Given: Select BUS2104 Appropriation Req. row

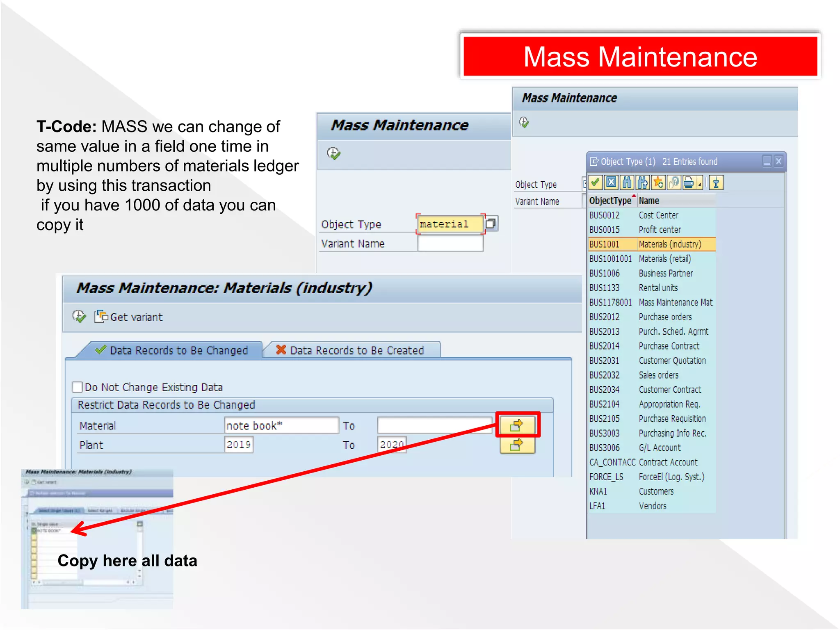Looking at the screenshot, I should pos(652,404).
